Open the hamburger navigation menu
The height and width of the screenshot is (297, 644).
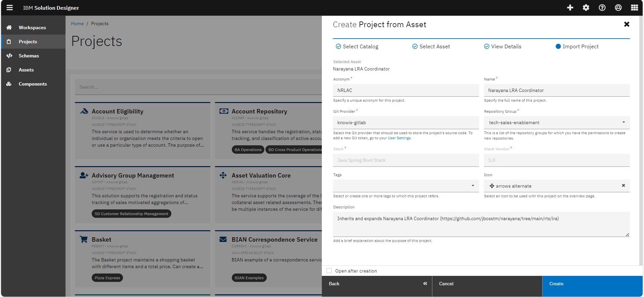9,7
